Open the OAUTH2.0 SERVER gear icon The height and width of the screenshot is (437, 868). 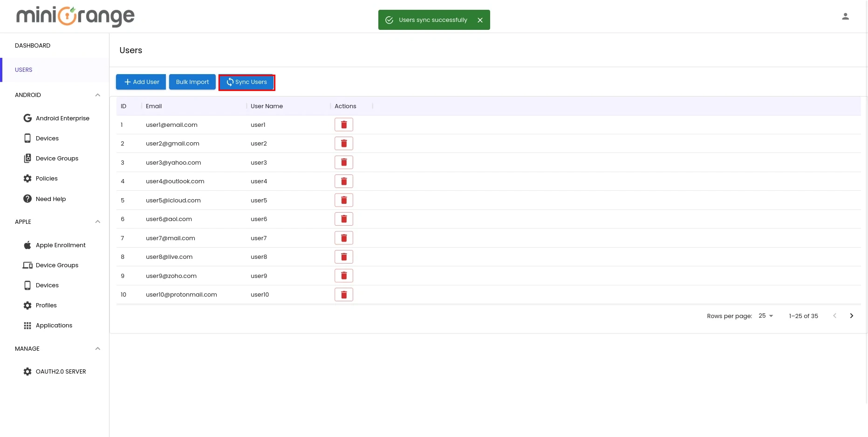(27, 371)
